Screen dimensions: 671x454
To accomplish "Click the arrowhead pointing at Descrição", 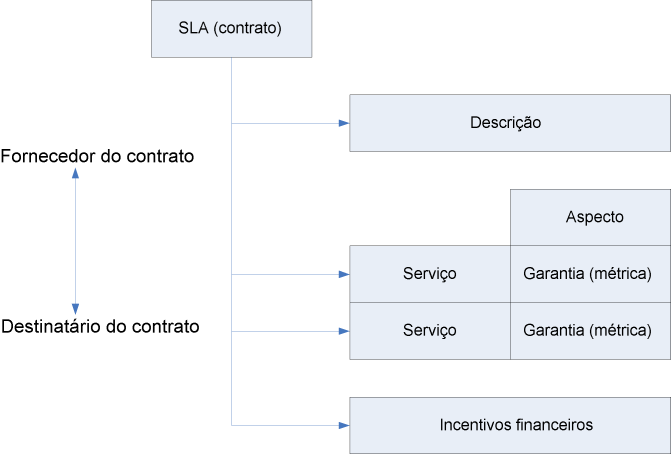I will [343, 123].
